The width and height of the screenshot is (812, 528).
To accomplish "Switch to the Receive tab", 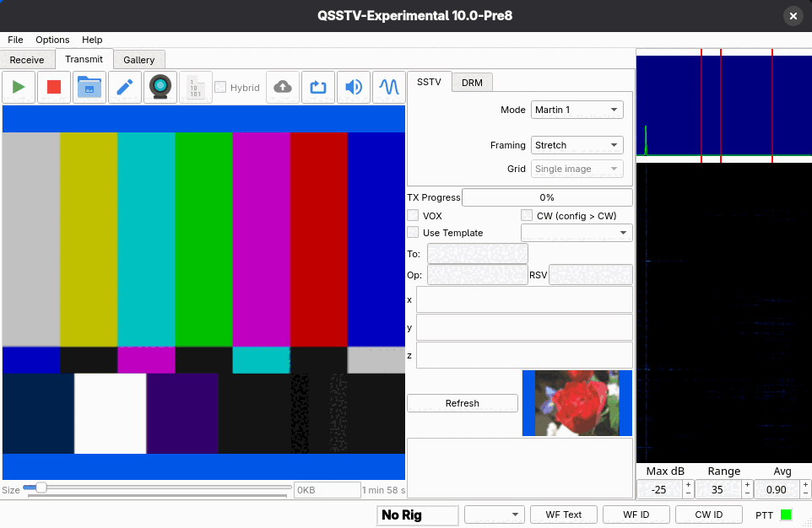I will click(x=27, y=60).
